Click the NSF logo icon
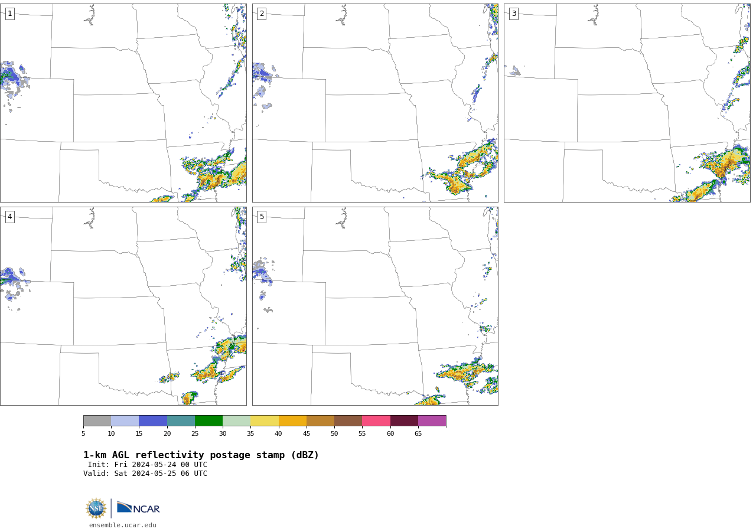Screen dimensions: 756x532 tap(96, 508)
